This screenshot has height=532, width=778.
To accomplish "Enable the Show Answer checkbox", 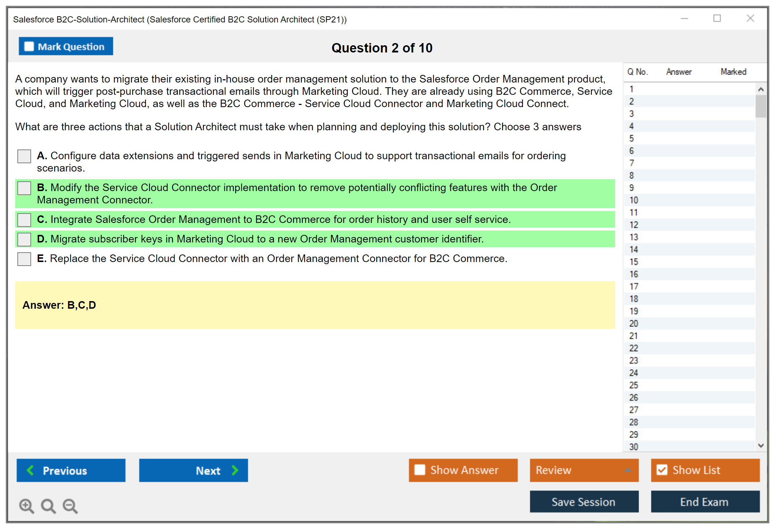I will pyautogui.click(x=420, y=470).
